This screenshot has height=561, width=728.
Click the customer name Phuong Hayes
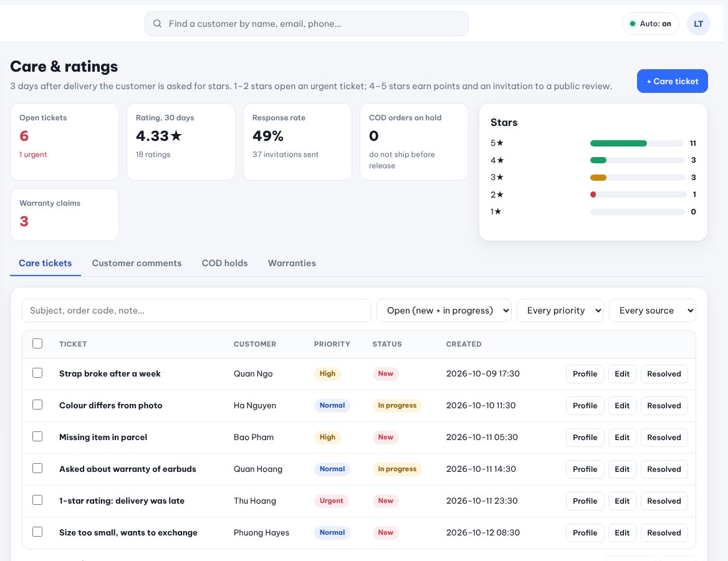[x=261, y=533]
